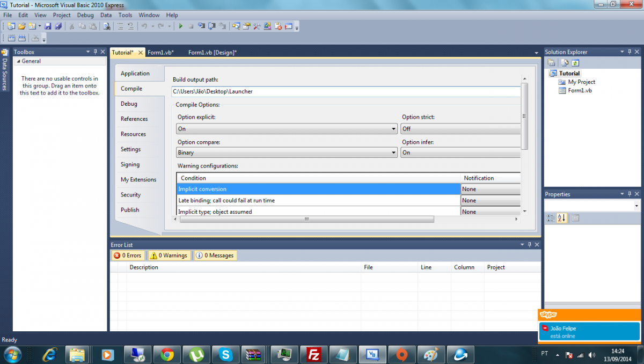The width and height of the screenshot is (644, 364).
Task: Open Google Chrome from the taskbar
Action: pyautogui.click(x=167, y=354)
